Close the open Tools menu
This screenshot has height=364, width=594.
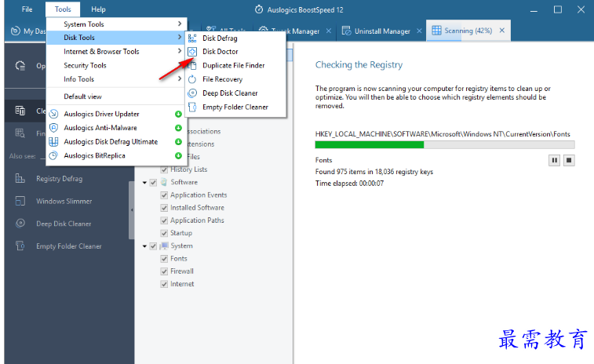pyautogui.click(x=63, y=9)
